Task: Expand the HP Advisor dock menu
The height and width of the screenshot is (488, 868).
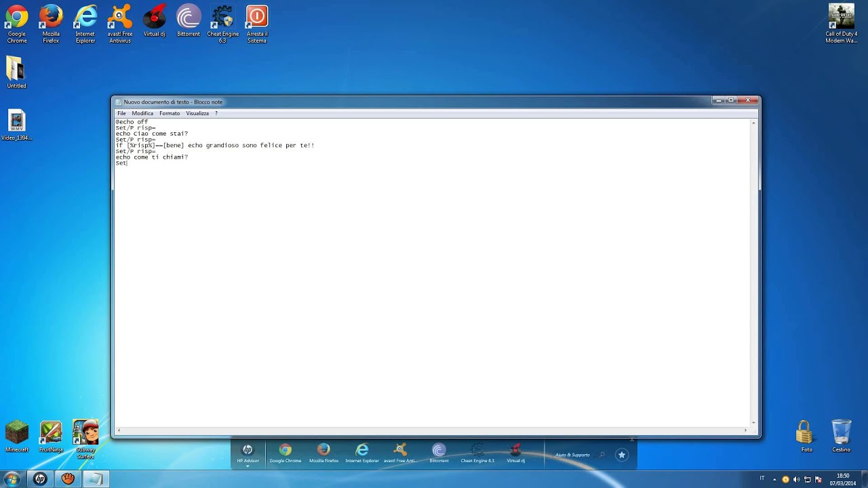Action: pyautogui.click(x=248, y=466)
